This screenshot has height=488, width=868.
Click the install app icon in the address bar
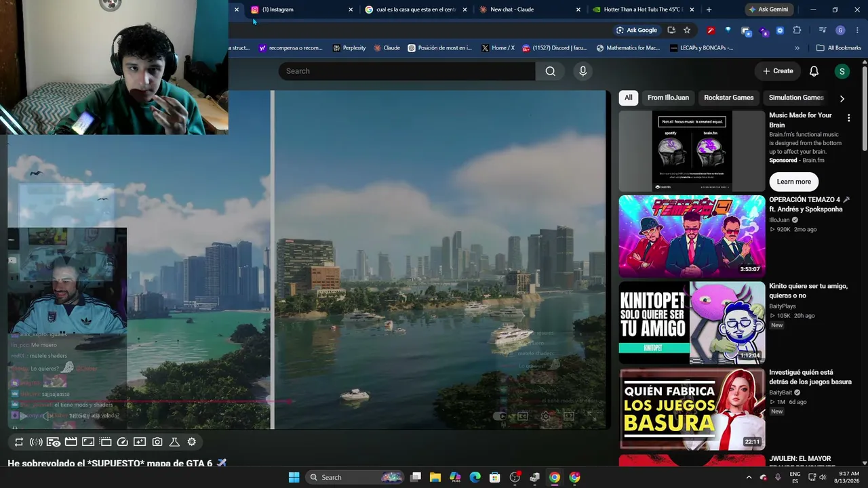[671, 30]
